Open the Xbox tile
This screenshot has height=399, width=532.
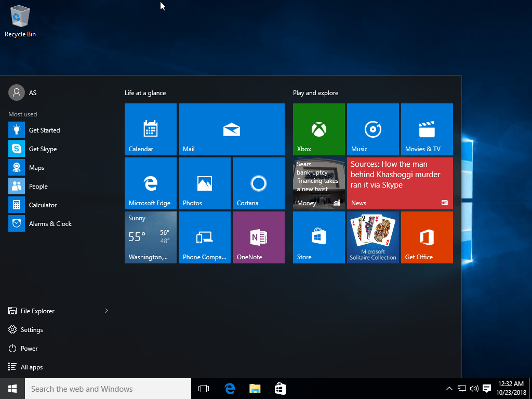click(319, 129)
